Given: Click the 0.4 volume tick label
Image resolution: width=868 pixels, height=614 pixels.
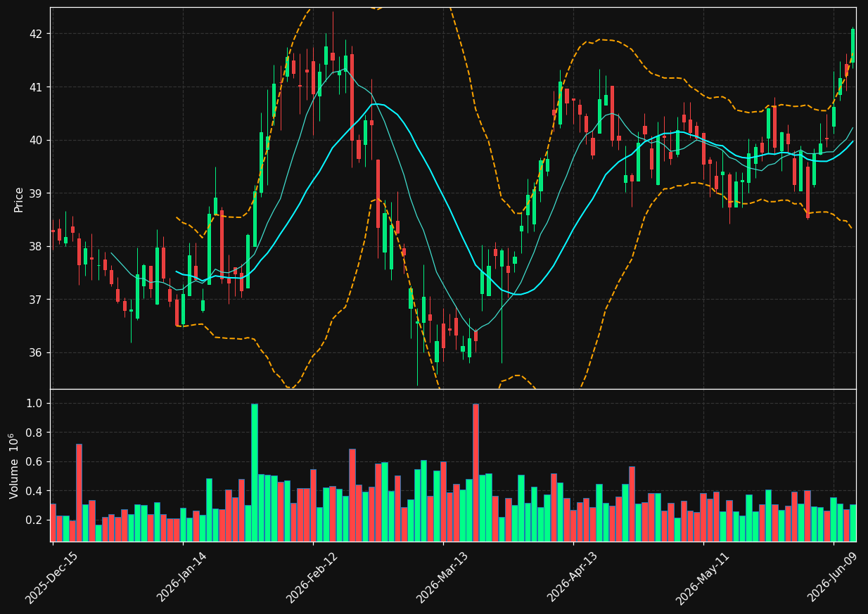Looking at the screenshot, I should pos(36,491).
